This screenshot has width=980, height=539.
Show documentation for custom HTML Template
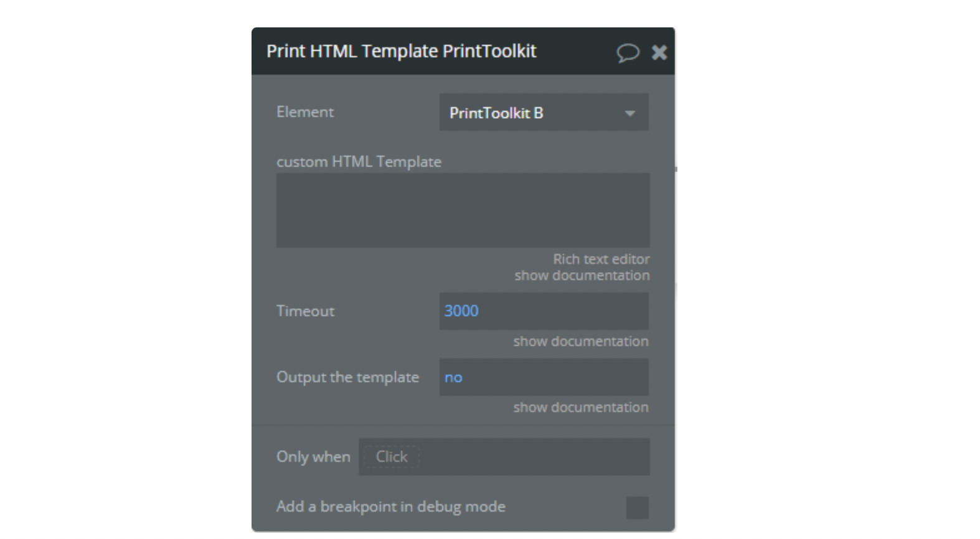coord(582,275)
